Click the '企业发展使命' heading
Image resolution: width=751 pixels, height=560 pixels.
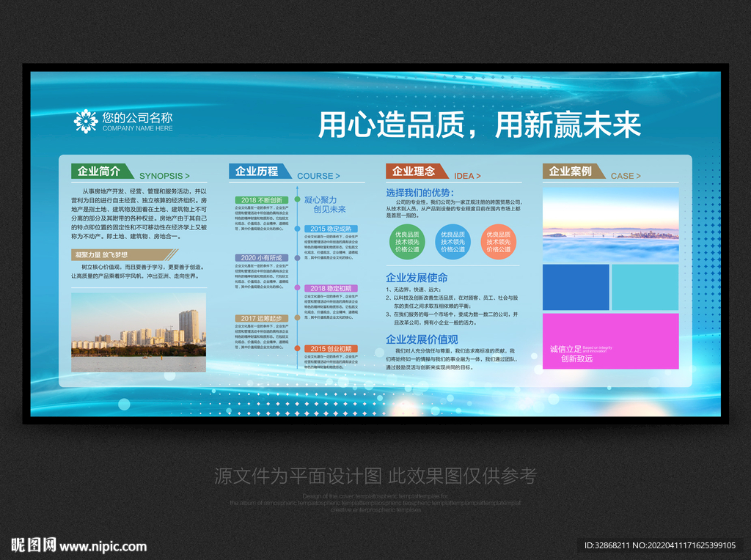pyautogui.click(x=417, y=278)
